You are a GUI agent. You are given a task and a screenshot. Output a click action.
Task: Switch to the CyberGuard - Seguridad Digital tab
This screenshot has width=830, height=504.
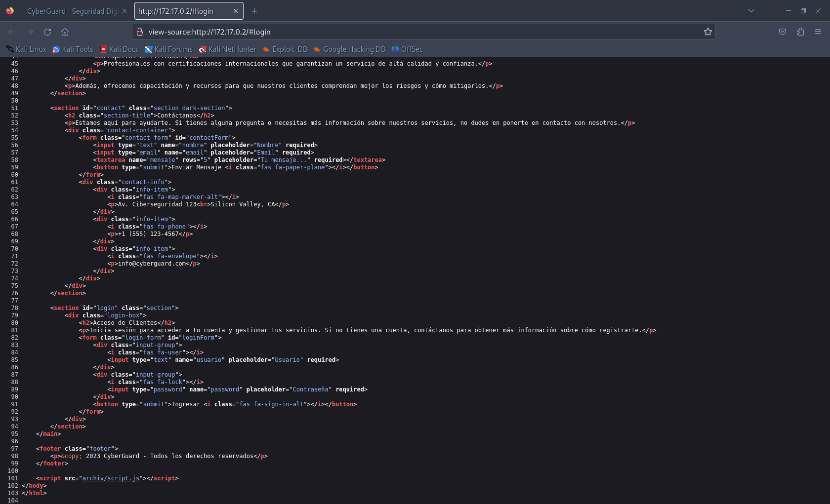click(x=72, y=11)
